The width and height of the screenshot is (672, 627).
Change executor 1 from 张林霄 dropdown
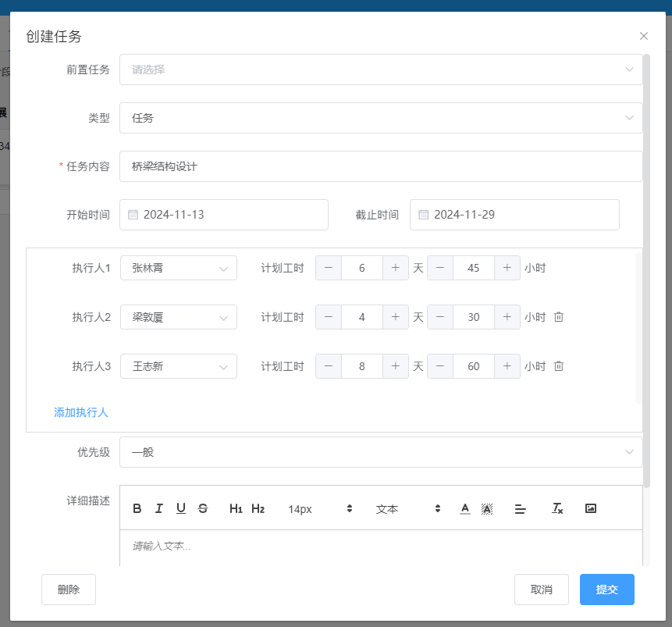(179, 268)
